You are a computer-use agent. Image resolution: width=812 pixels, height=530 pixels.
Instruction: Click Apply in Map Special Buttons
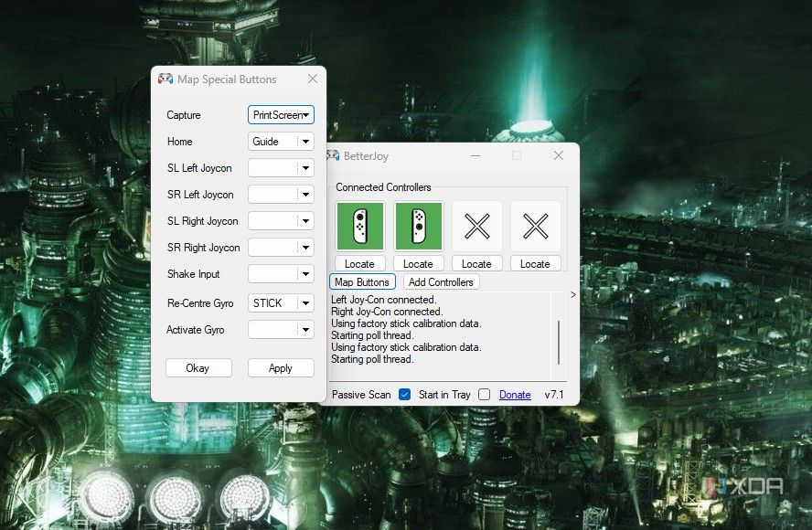(x=281, y=368)
